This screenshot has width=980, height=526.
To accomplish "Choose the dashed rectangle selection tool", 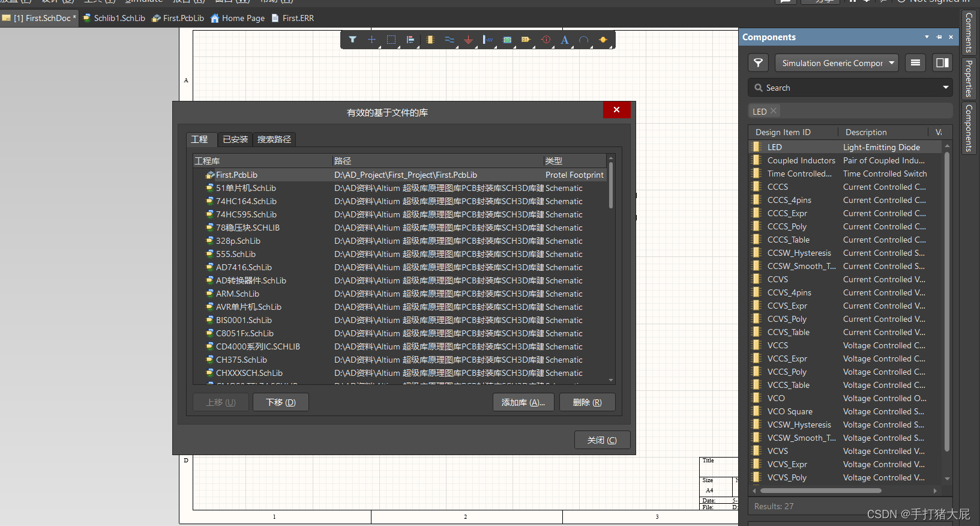I will [391, 40].
